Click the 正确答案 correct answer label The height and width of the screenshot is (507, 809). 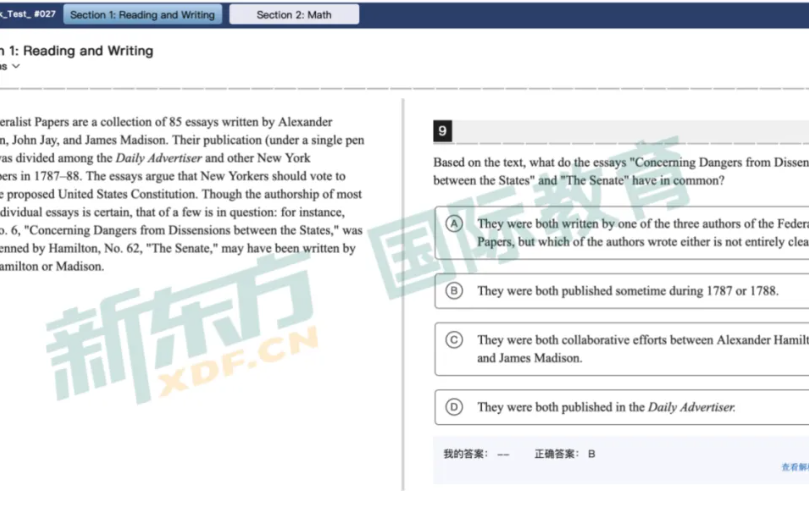click(556, 454)
